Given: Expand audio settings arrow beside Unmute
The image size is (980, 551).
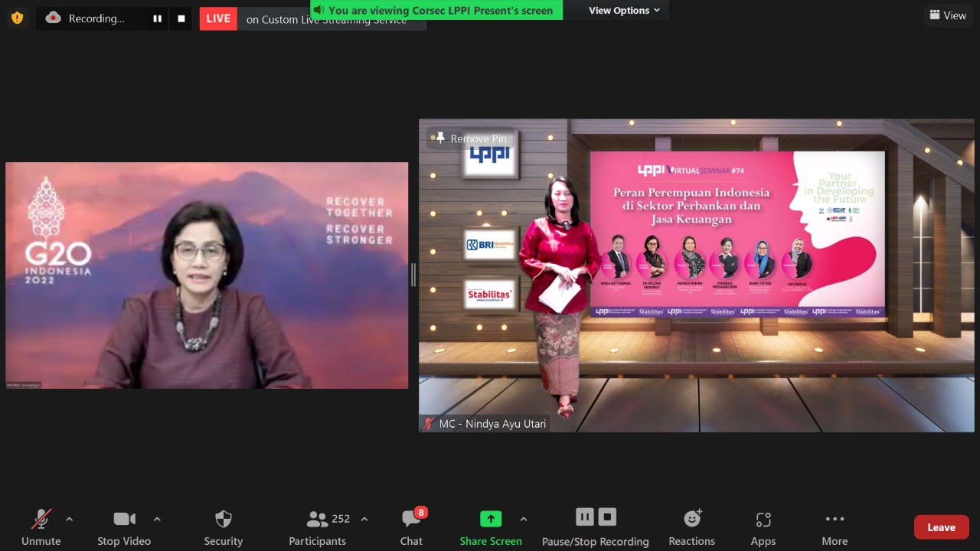Looking at the screenshot, I should pyautogui.click(x=69, y=519).
